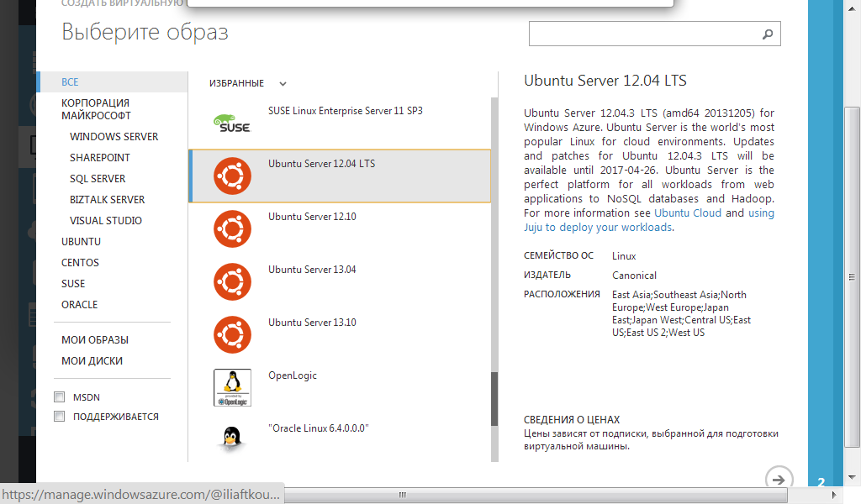Open МОИ ОБРАЗЫ section
This screenshot has height=504, width=861.
coord(95,340)
